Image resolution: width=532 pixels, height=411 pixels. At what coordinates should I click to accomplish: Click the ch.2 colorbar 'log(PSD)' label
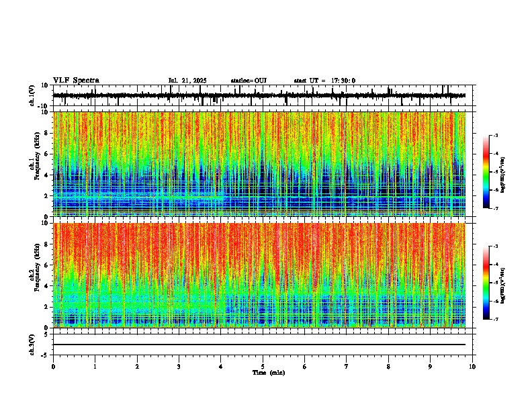click(502, 285)
